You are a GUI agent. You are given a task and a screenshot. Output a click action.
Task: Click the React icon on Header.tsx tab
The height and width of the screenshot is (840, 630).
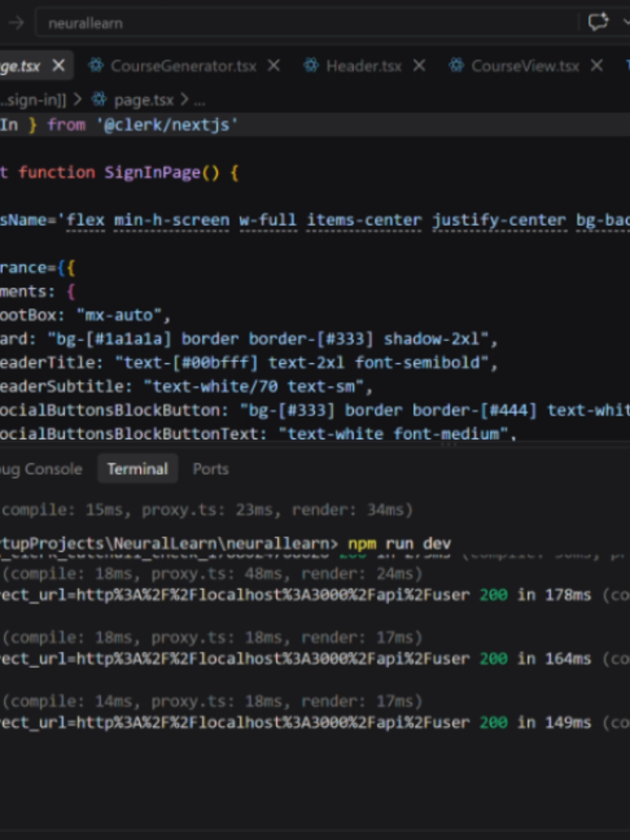tap(311, 65)
